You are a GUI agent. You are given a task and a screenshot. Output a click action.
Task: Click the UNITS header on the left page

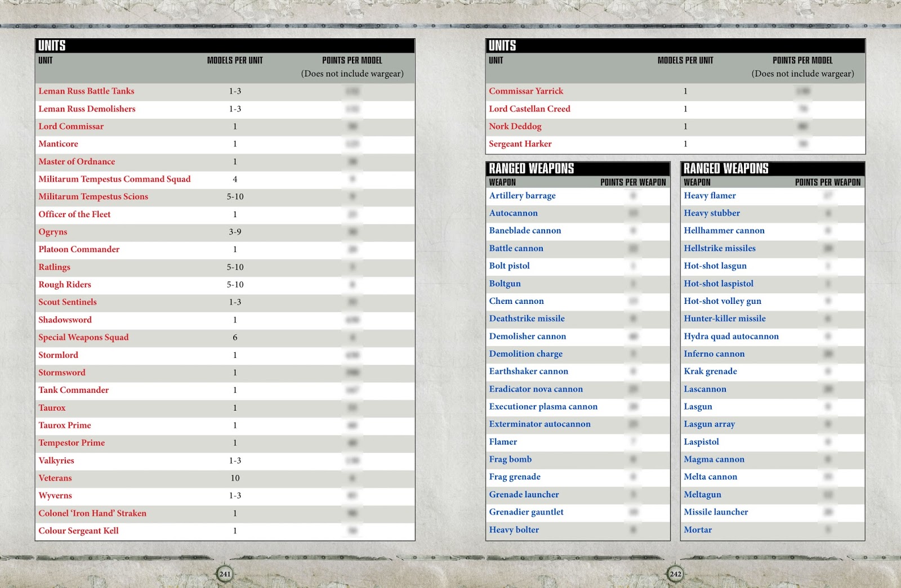click(x=51, y=46)
